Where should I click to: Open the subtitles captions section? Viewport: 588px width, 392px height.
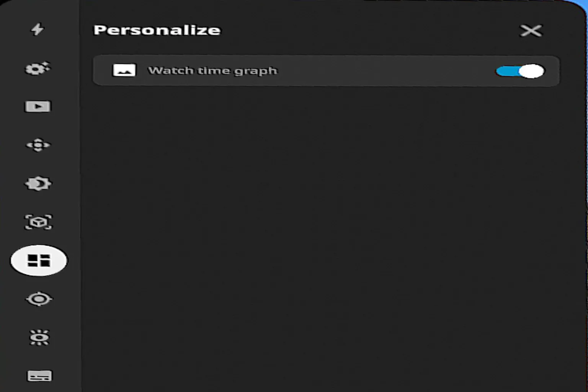click(x=39, y=376)
